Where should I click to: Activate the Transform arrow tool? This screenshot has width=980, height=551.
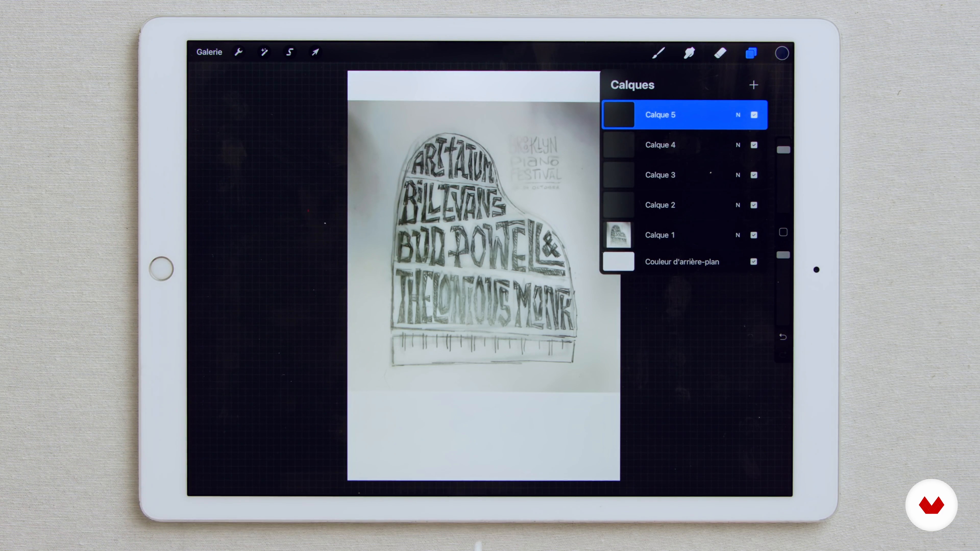[x=315, y=52]
